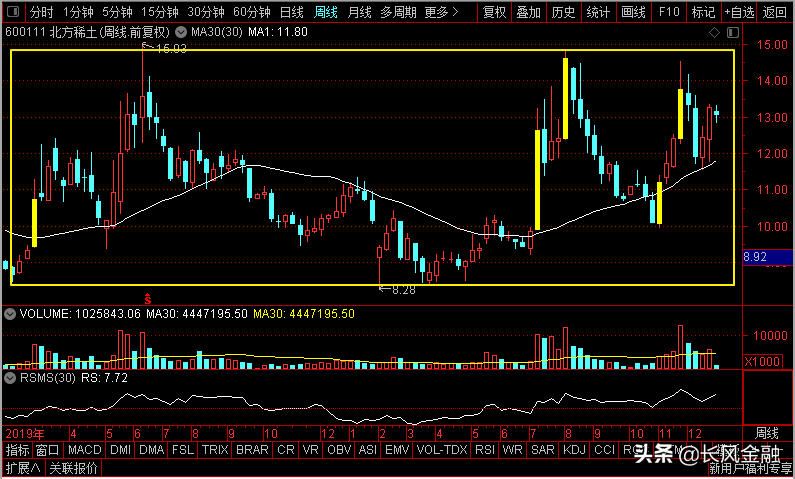Open F10 company info
795x479 pixels.
(669, 12)
